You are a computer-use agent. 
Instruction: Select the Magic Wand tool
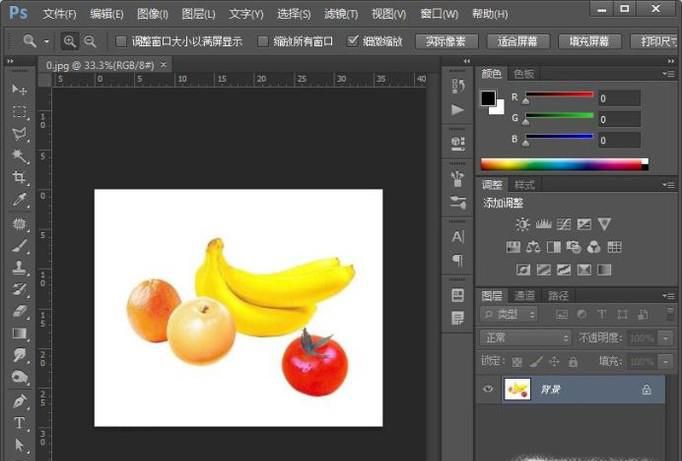[x=19, y=156]
